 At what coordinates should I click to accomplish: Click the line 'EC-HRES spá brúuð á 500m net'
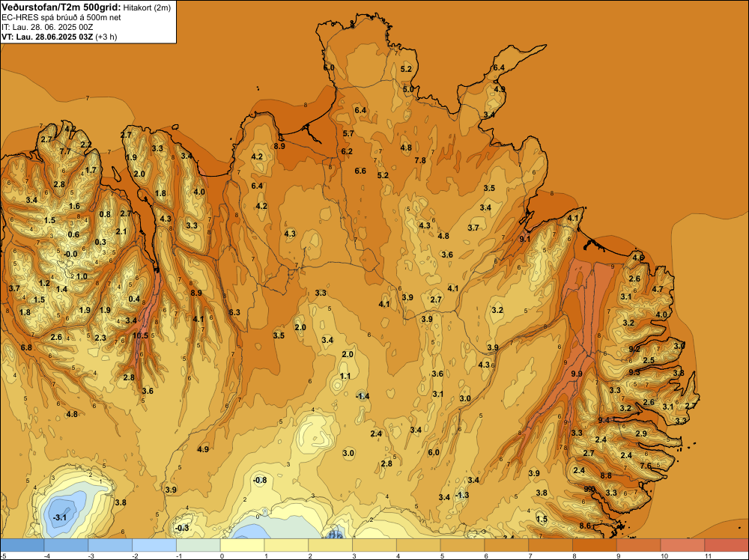coord(61,18)
